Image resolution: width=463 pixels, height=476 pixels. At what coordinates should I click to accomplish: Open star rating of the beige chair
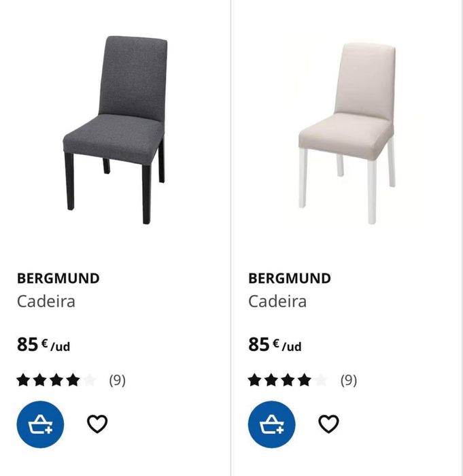[x=288, y=380]
